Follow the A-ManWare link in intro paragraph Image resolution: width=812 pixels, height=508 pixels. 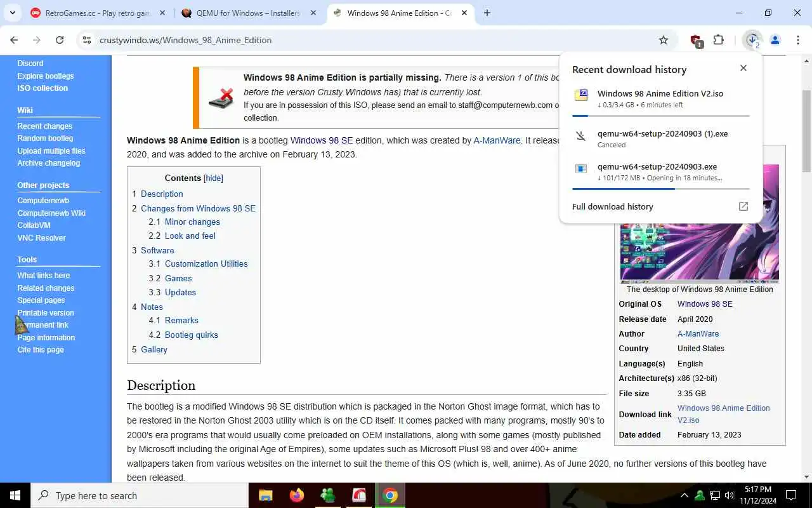pyautogui.click(x=497, y=140)
